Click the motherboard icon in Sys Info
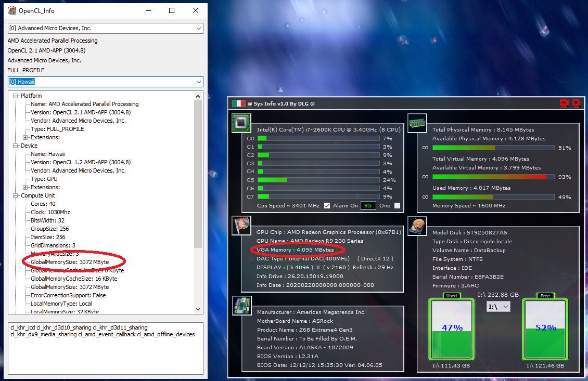588x381 pixels. 241,305
